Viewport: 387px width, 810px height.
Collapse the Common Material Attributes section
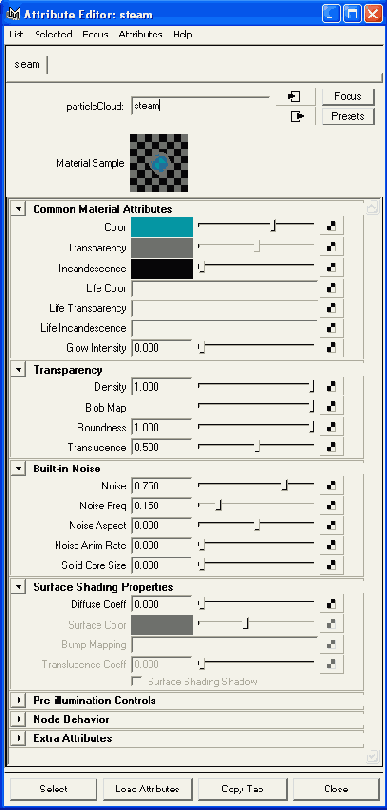[19, 209]
